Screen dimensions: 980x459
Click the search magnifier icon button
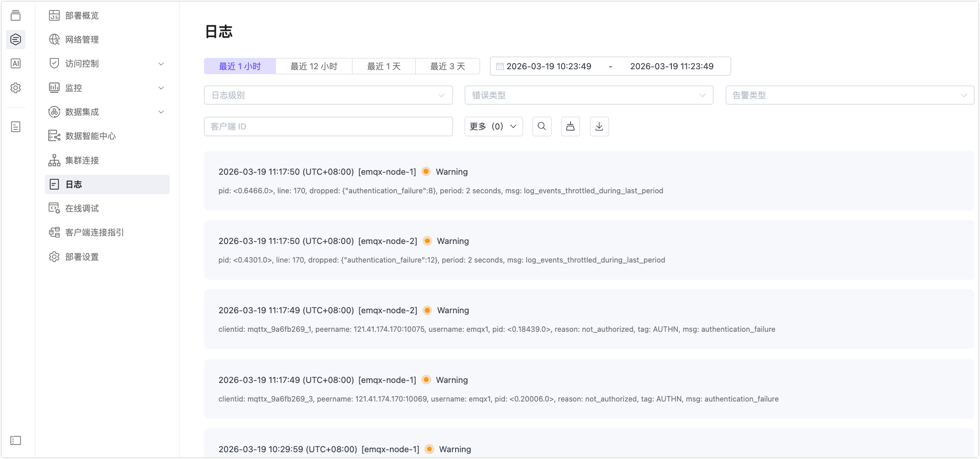(x=542, y=126)
